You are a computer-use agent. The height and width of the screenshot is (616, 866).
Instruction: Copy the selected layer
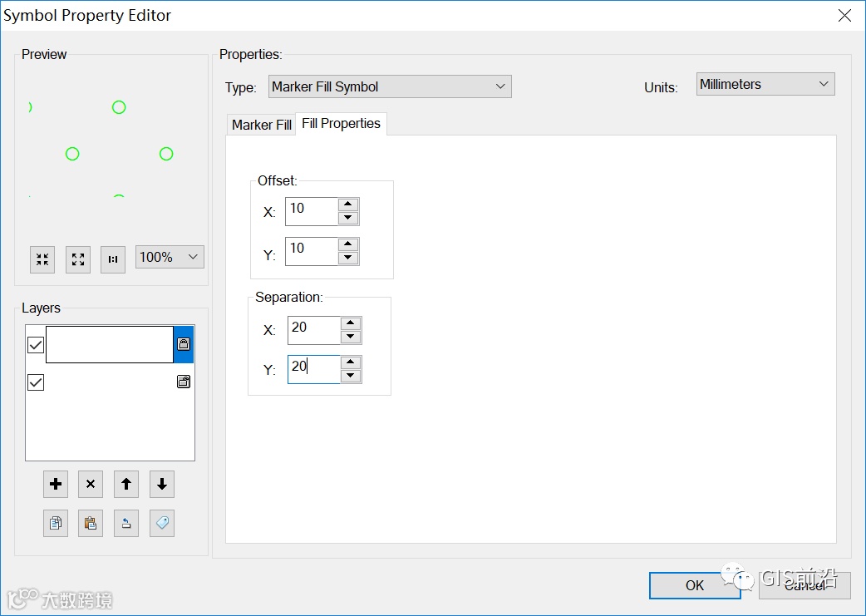(55, 523)
